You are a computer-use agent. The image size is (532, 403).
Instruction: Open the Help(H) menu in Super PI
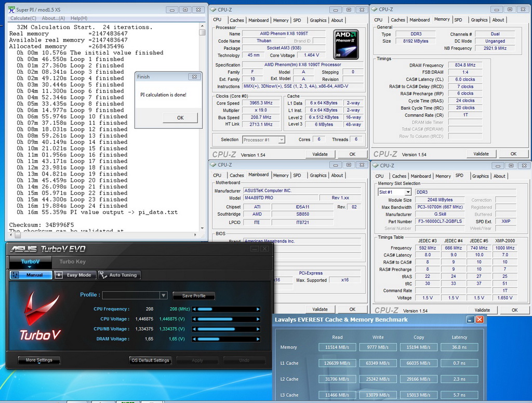point(79,18)
